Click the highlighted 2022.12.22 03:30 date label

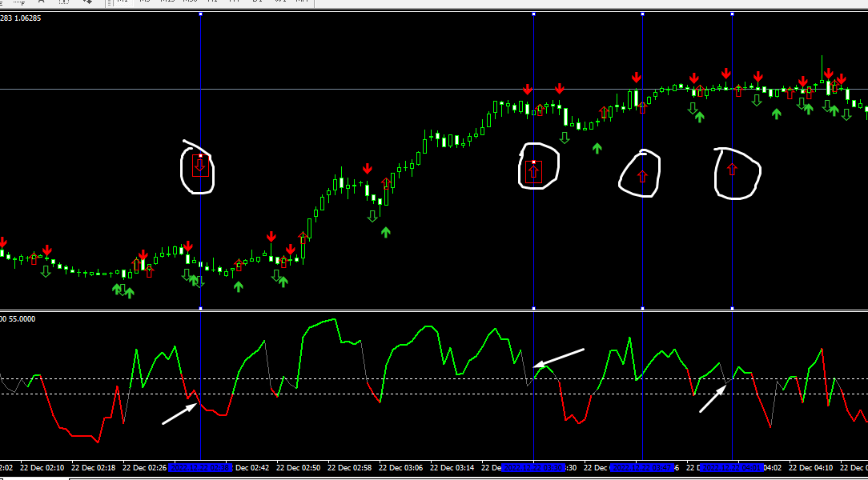(x=533, y=468)
